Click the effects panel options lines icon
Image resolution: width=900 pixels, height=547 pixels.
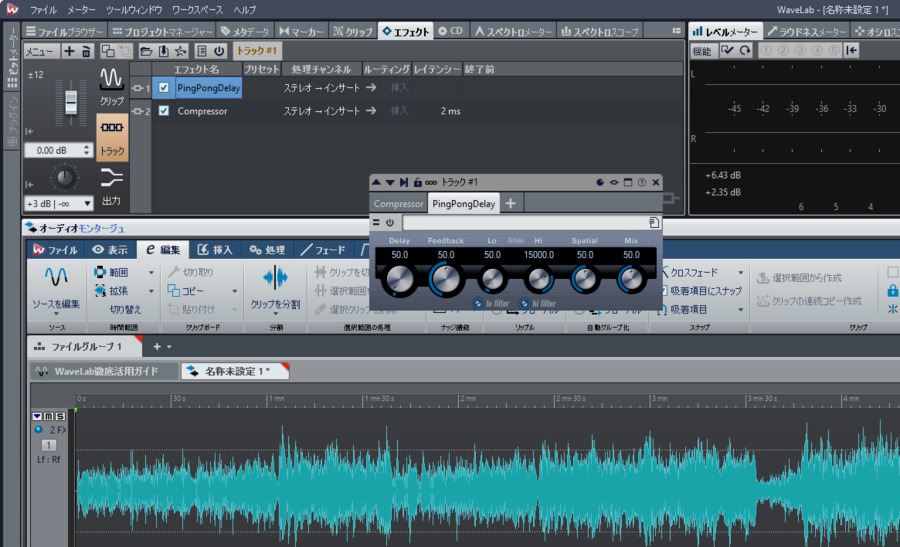click(677, 31)
